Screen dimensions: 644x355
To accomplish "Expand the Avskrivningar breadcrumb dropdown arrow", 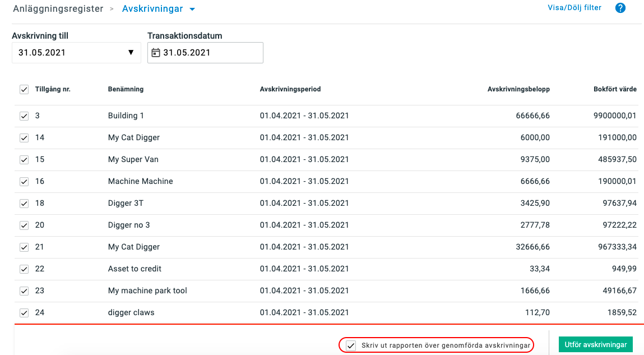I will (x=192, y=10).
